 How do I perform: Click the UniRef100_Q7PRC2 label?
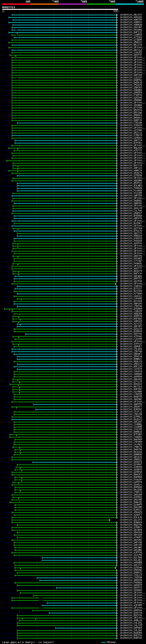pos(131,417)
